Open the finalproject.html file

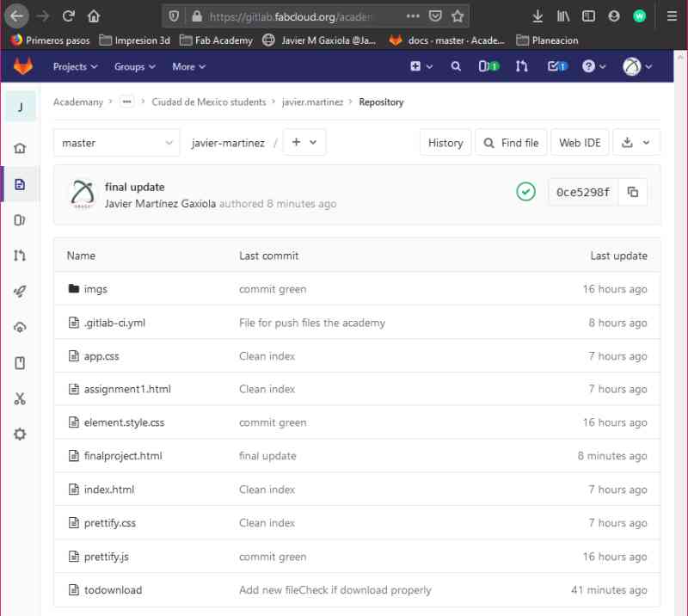123,456
